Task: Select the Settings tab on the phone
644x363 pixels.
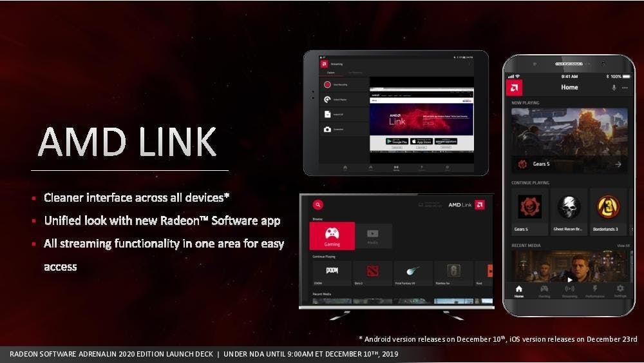Action: pyautogui.click(x=620, y=291)
